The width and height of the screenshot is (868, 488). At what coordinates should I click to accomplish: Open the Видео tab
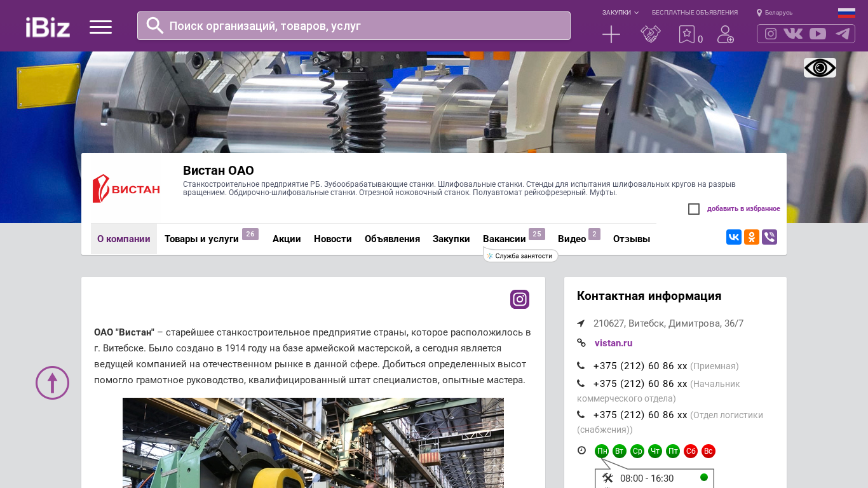point(572,239)
